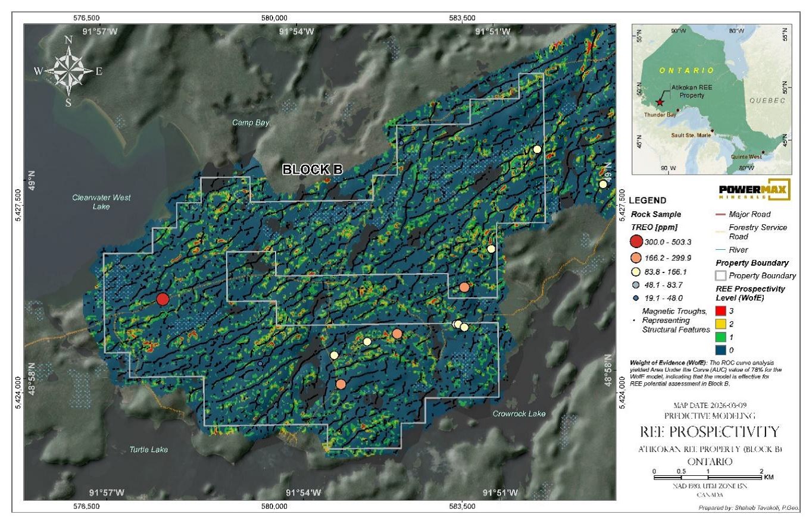This screenshot has width=812, height=524.
Task: Select the large red rock sample point on the map
Action: pos(163,299)
